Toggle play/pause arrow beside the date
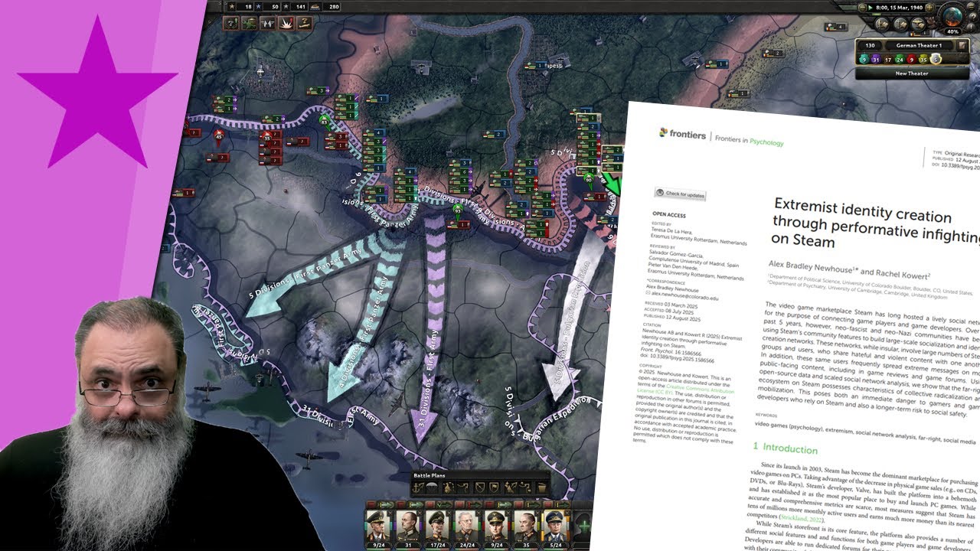 tap(870, 8)
